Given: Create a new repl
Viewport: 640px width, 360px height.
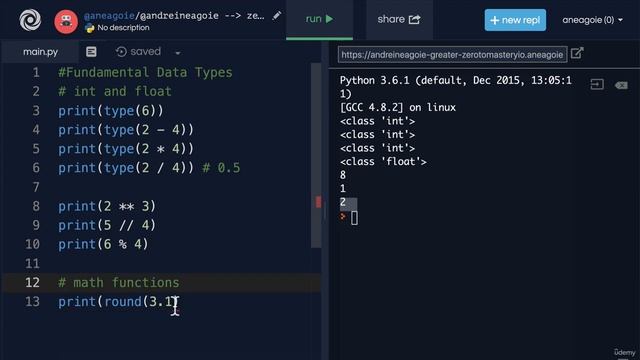Looking at the screenshot, I should [x=515, y=20].
